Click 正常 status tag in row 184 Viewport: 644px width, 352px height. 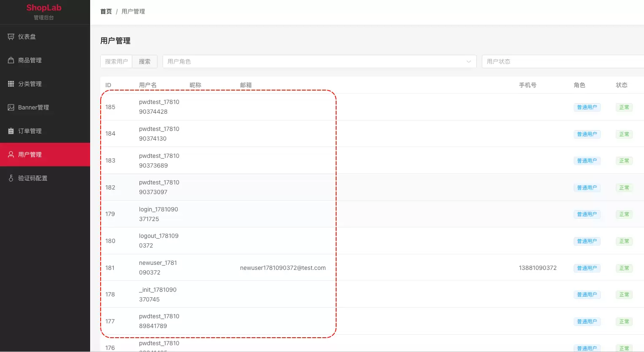[x=624, y=134]
